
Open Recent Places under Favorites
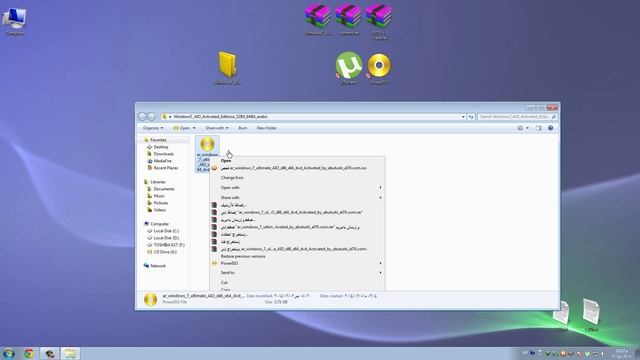tap(166, 168)
